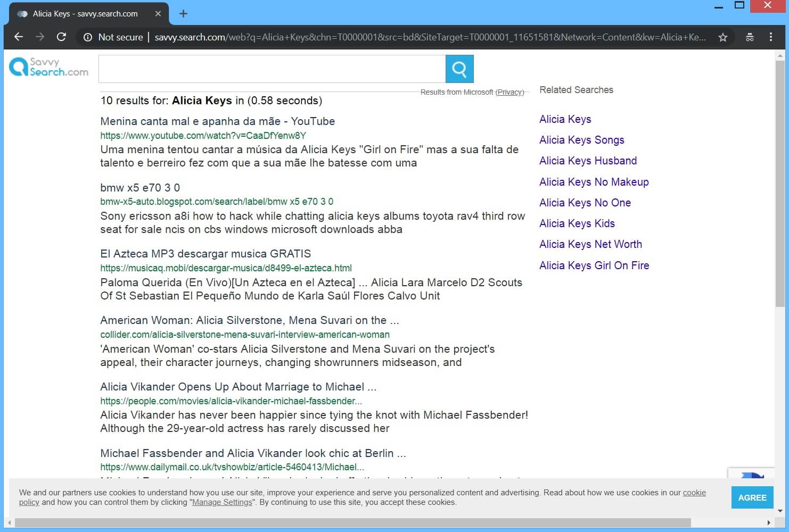Select related search 'Alicia Keys No Makeup'
789x532 pixels.
point(594,182)
